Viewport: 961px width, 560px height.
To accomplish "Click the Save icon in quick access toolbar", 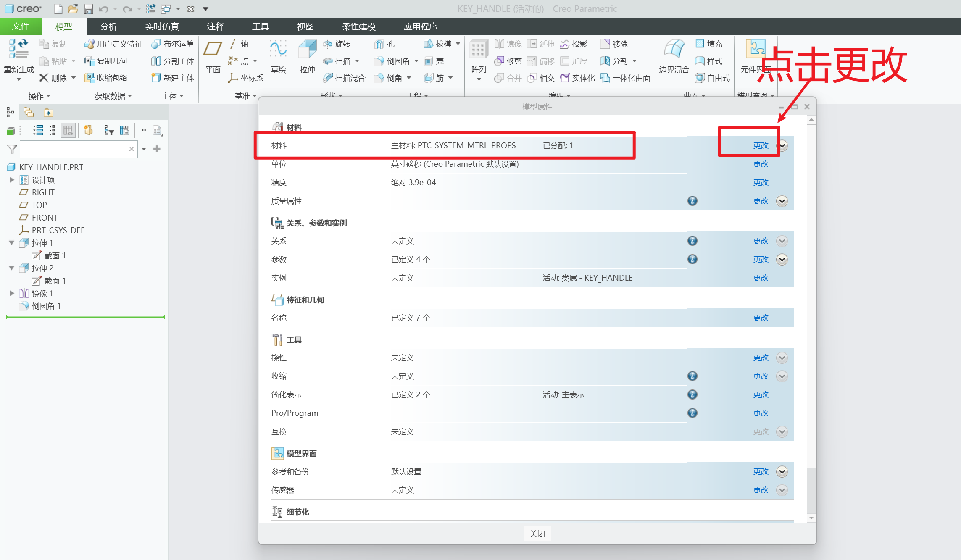I will coord(88,9).
